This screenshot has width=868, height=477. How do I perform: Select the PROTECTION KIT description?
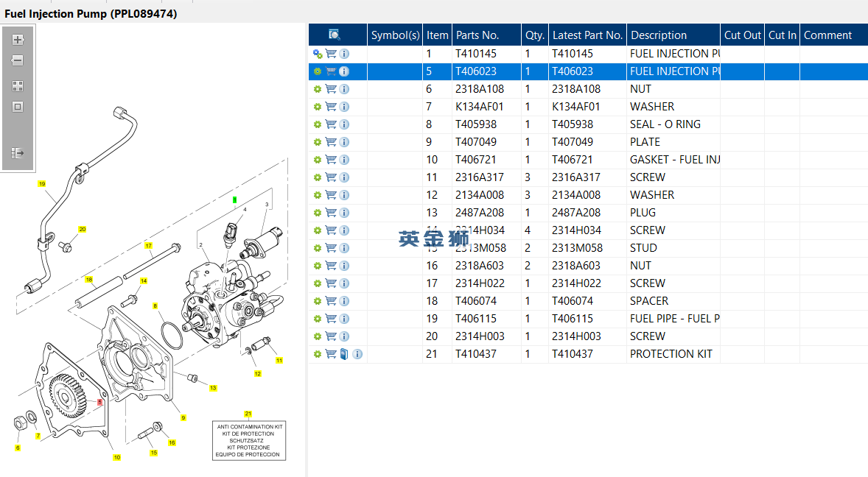[671, 354]
